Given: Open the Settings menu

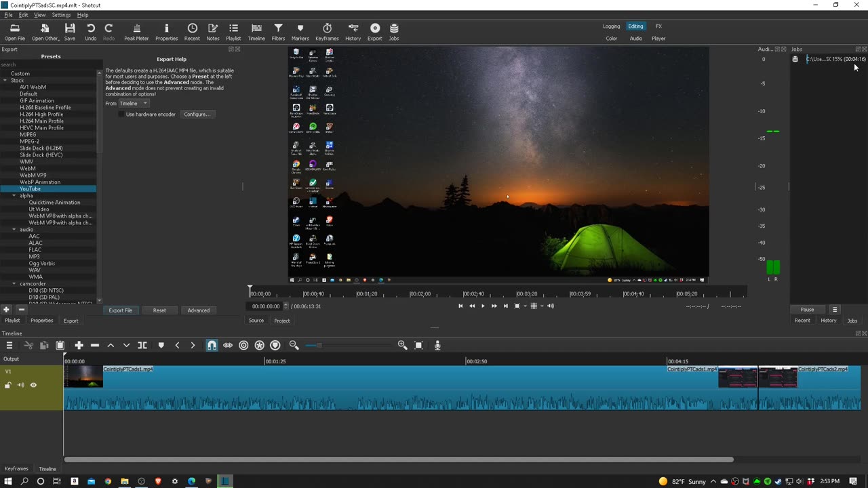Looking at the screenshot, I should click(61, 15).
